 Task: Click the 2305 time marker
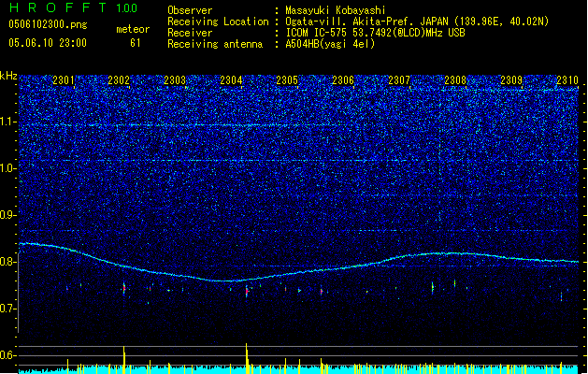point(287,80)
